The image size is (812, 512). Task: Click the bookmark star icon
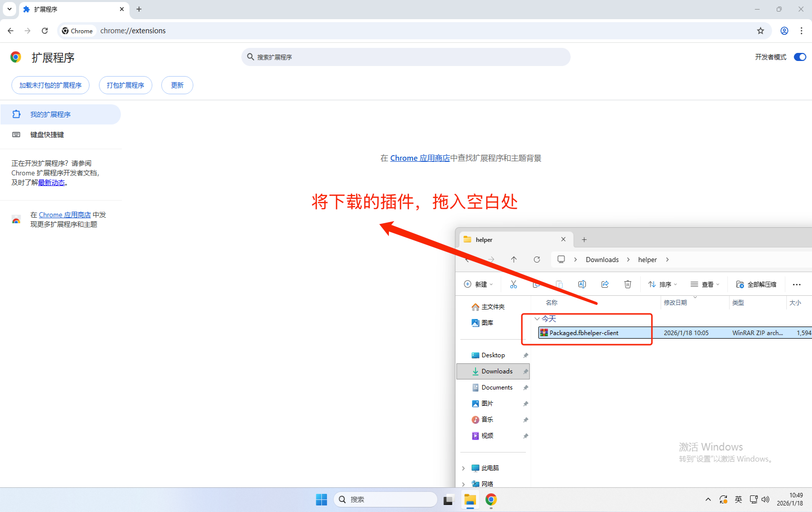click(760, 31)
